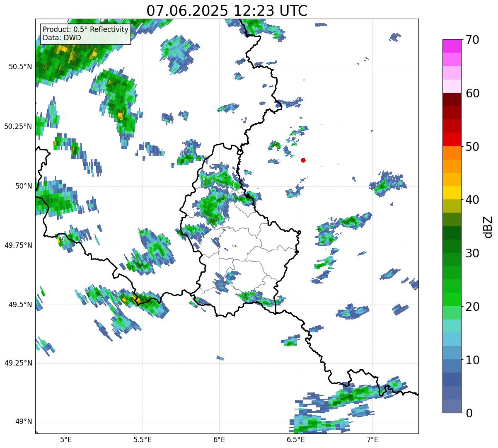Click the colorbar value 10
Screen dimensions: 498x448
(x=472, y=360)
